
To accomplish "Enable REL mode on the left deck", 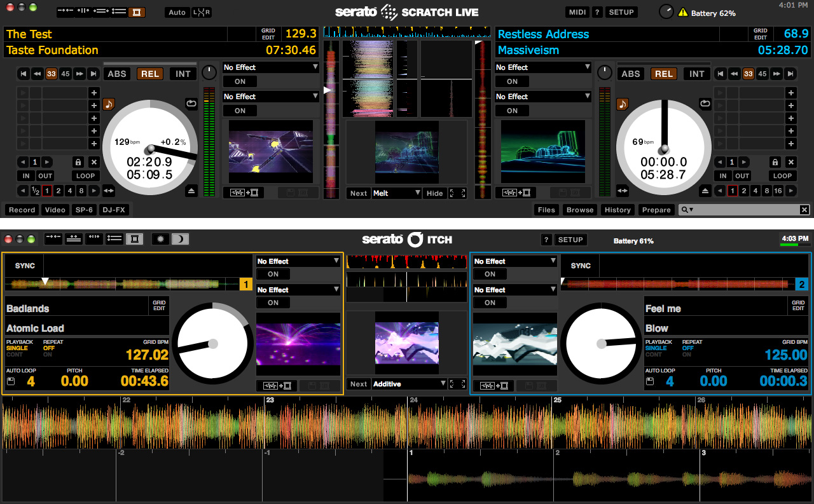I will point(150,74).
